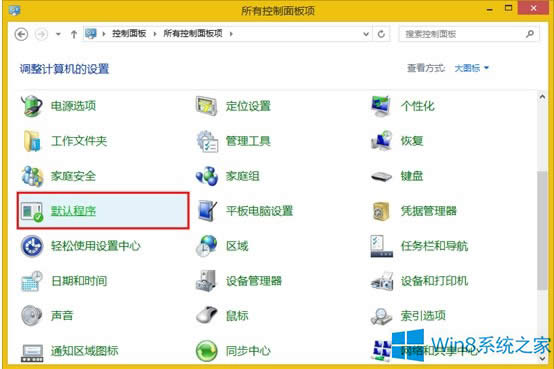Open the 任务栏和导航 taskbar icon

point(382,246)
